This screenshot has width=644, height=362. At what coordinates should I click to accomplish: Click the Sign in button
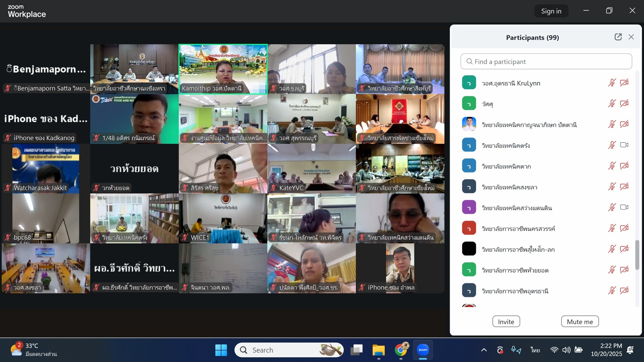pos(551,11)
